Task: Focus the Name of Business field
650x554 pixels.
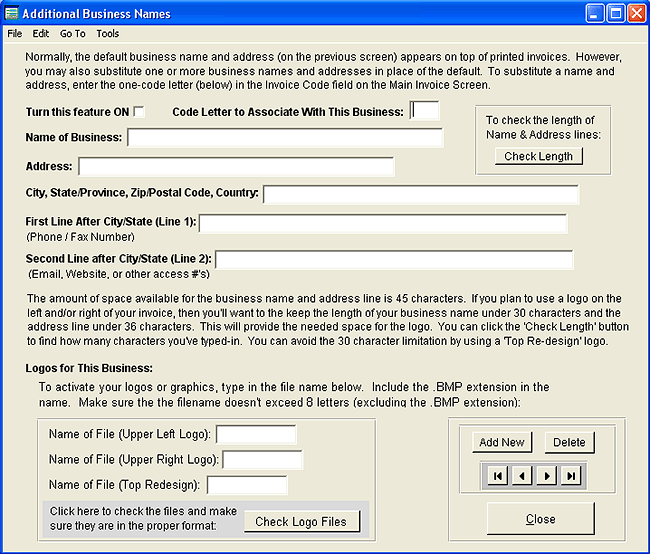Action: click(x=284, y=138)
